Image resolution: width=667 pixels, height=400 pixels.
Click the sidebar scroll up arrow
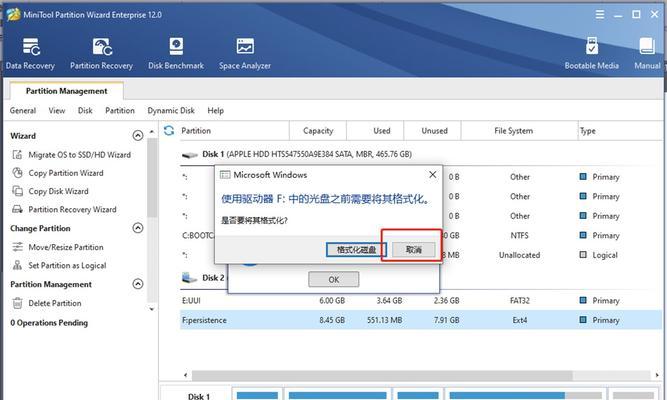point(152,132)
